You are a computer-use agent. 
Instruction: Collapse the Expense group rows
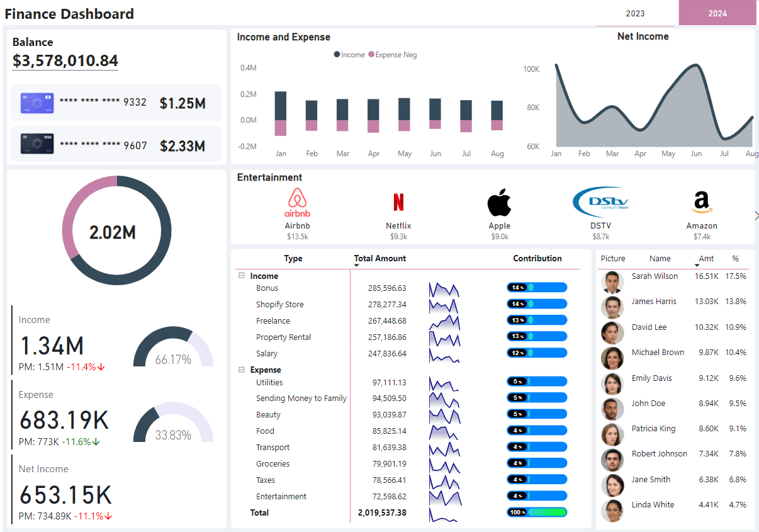pos(241,370)
